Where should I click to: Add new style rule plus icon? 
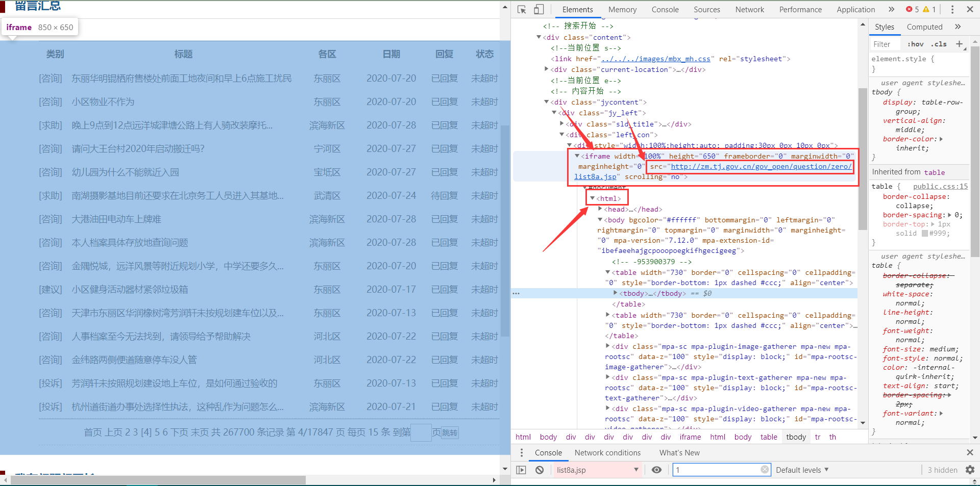click(959, 44)
